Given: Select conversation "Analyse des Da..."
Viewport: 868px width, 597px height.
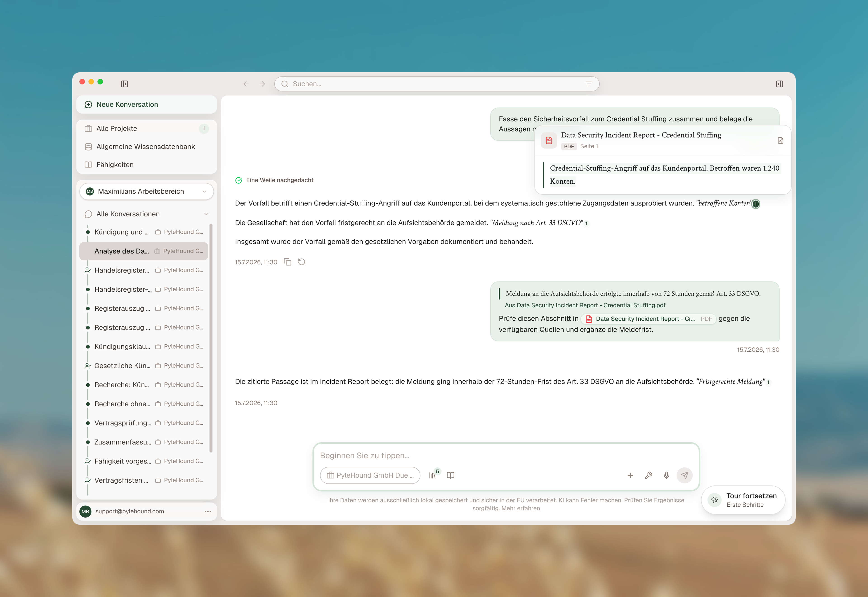Looking at the screenshot, I should [x=144, y=251].
